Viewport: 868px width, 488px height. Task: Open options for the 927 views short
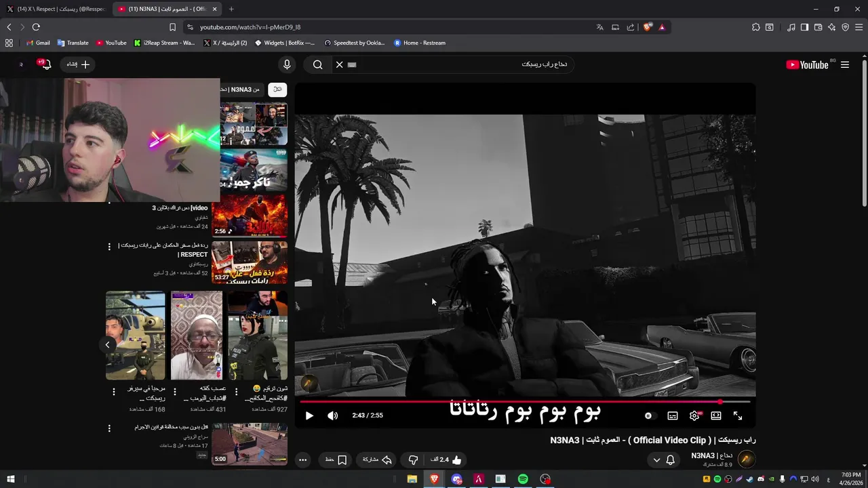236,392
